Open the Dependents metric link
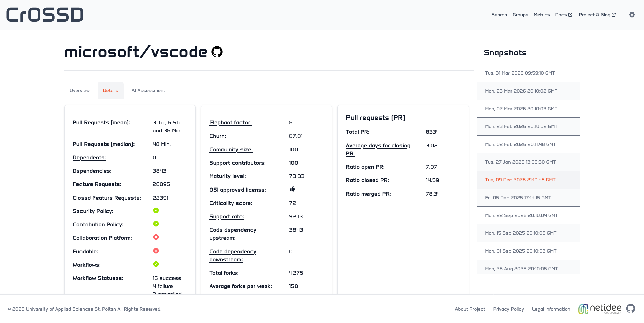The height and width of the screenshot is (323, 644). pos(89,157)
